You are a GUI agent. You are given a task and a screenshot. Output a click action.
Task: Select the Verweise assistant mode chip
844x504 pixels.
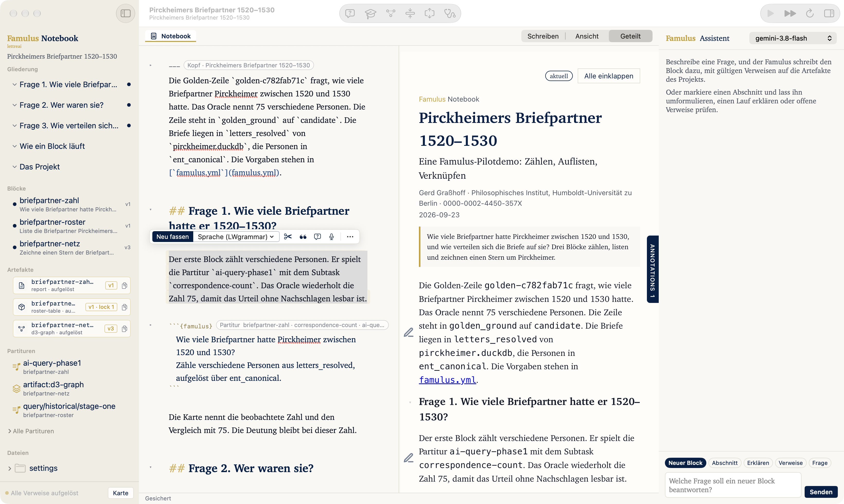[790, 463]
